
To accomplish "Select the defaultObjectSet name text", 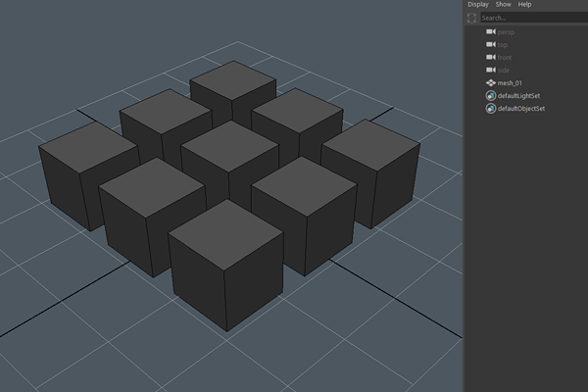I will coord(521,109).
